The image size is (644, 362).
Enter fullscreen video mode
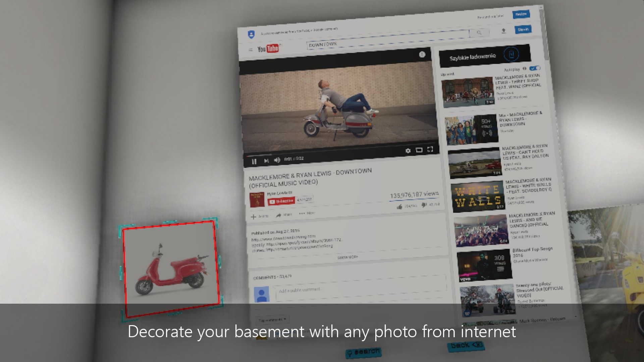[430, 149]
